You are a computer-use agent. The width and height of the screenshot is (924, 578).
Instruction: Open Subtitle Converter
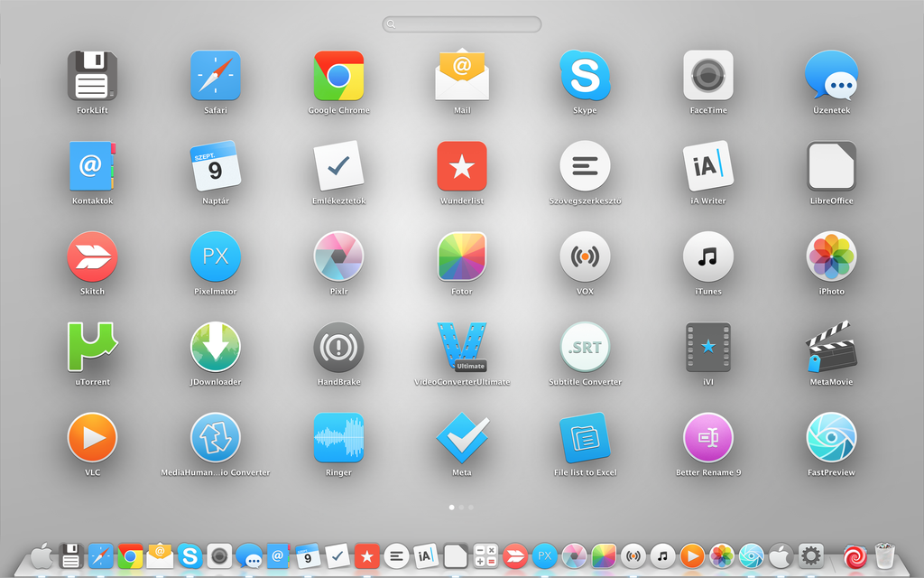[x=585, y=348]
